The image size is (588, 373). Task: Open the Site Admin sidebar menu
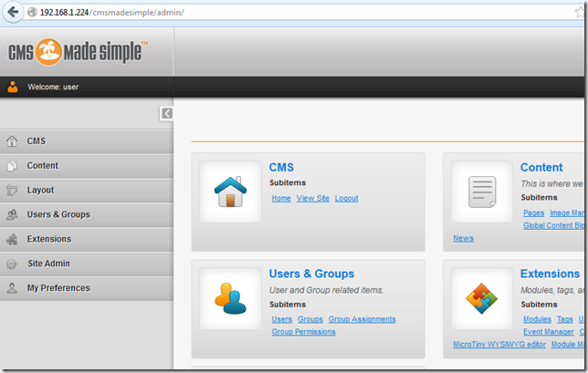(x=87, y=264)
